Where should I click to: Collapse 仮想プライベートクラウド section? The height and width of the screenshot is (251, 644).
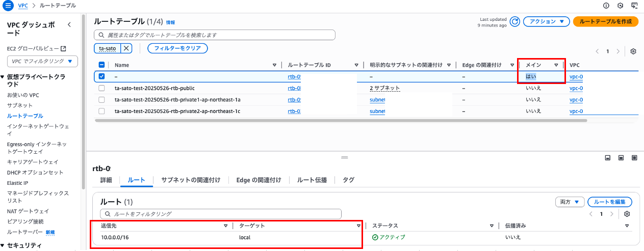point(3,76)
